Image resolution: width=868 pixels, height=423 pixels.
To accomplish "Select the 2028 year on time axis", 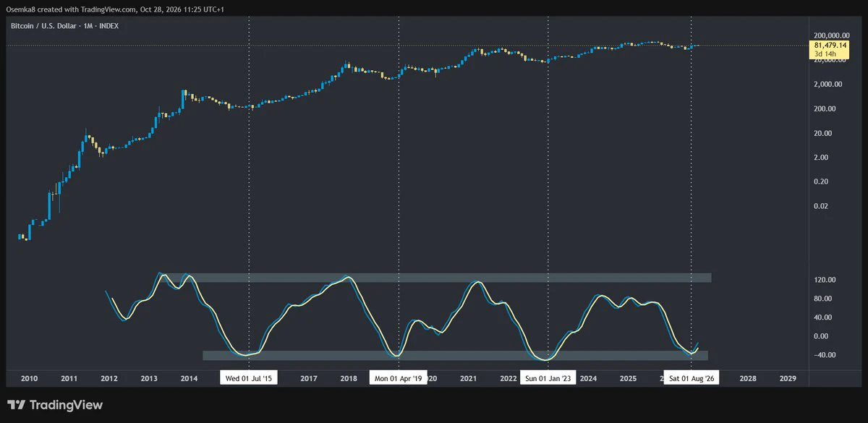I will point(748,378).
